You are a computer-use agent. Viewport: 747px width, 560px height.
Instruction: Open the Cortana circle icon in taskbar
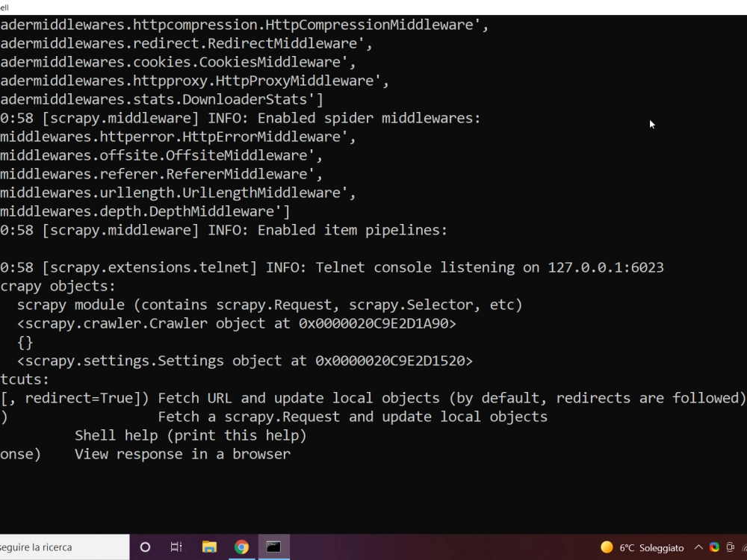click(146, 547)
